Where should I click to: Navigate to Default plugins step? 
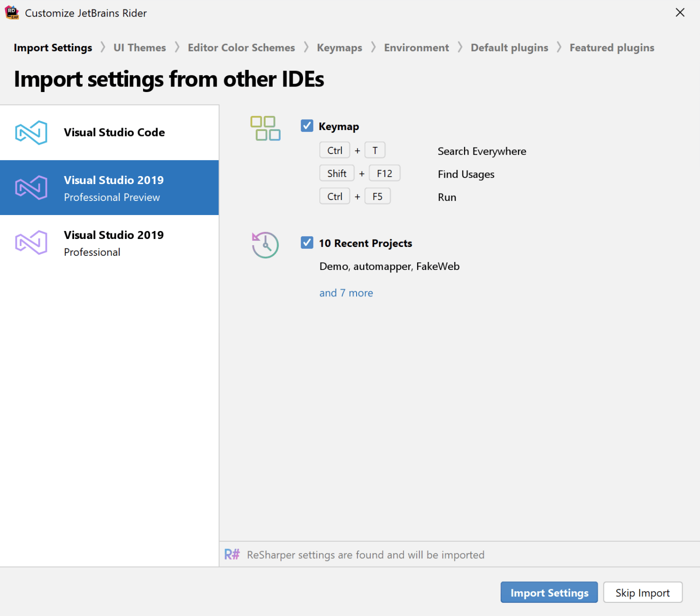509,47
